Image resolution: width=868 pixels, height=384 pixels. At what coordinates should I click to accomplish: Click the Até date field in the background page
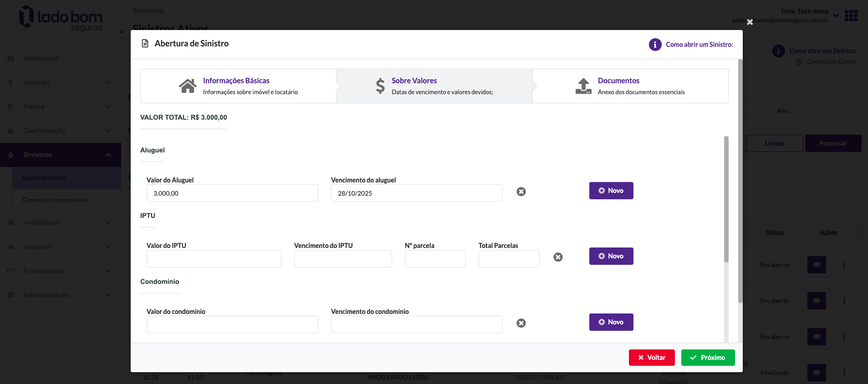(827, 111)
